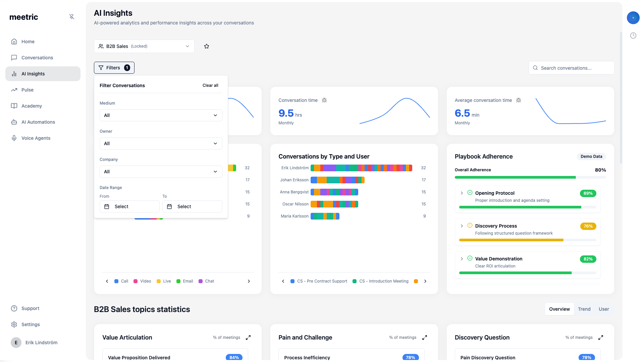Click the unpin sidebar icon near meetric logo
The height and width of the screenshot is (362, 644).
point(72,16)
